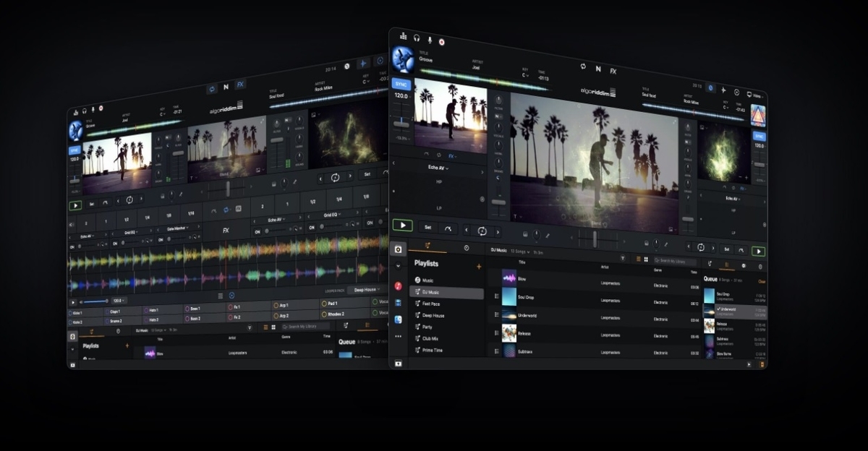
Task: Click Groove album artwork in right window
Action: point(401,59)
